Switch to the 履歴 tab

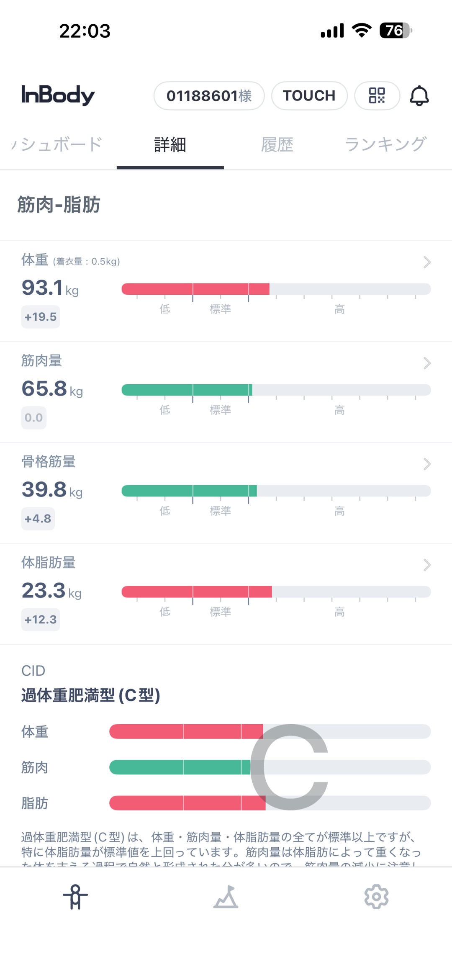click(x=277, y=144)
